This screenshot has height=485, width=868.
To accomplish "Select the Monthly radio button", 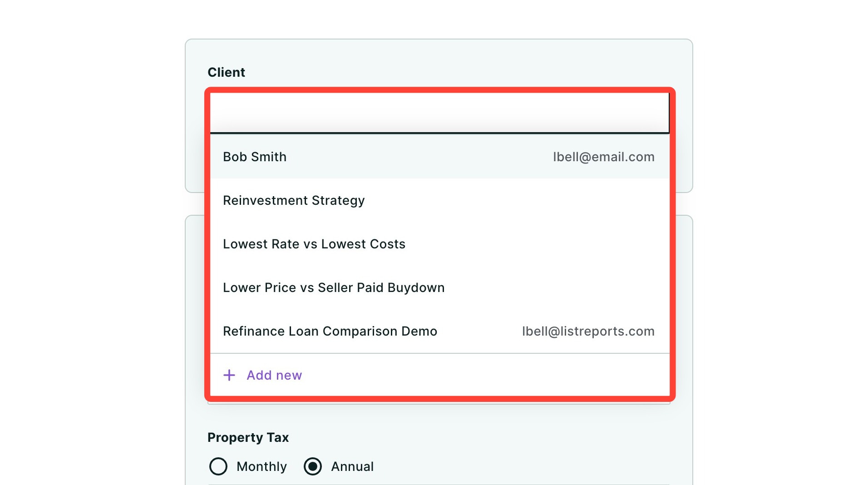I will pos(218,466).
